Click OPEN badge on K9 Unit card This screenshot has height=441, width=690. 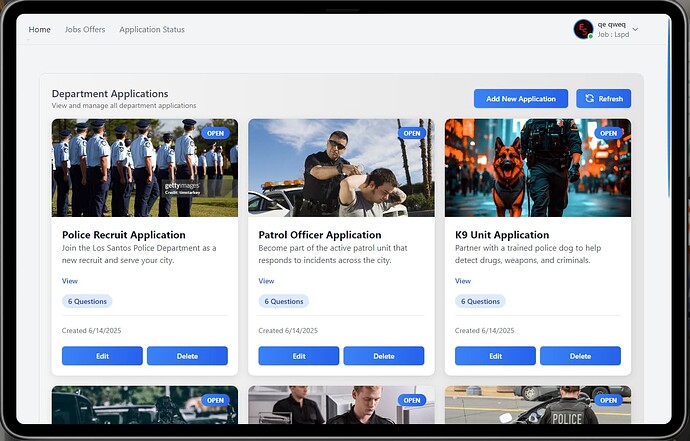(x=609, y=133)
